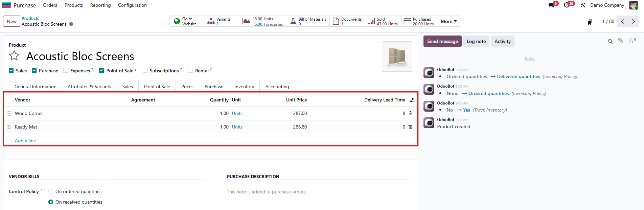
Task: Click the Demo Company switcher
Action: coord(607,5)
